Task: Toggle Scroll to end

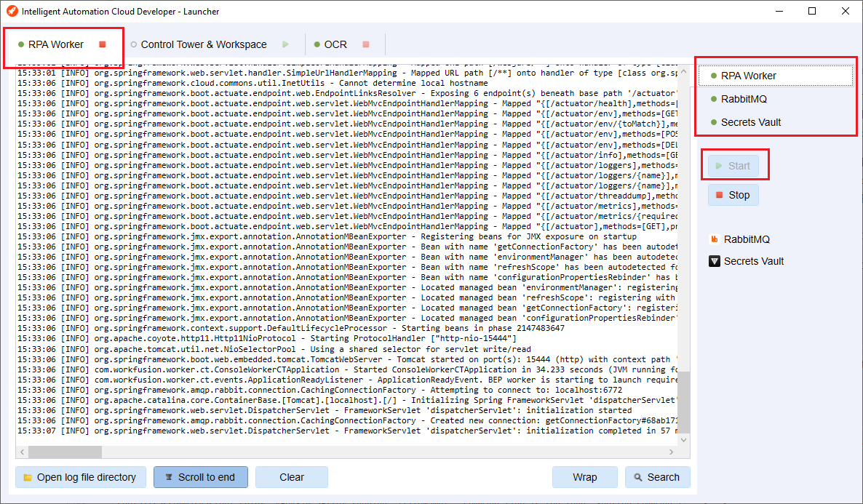Action: click(x=201, y=477)
